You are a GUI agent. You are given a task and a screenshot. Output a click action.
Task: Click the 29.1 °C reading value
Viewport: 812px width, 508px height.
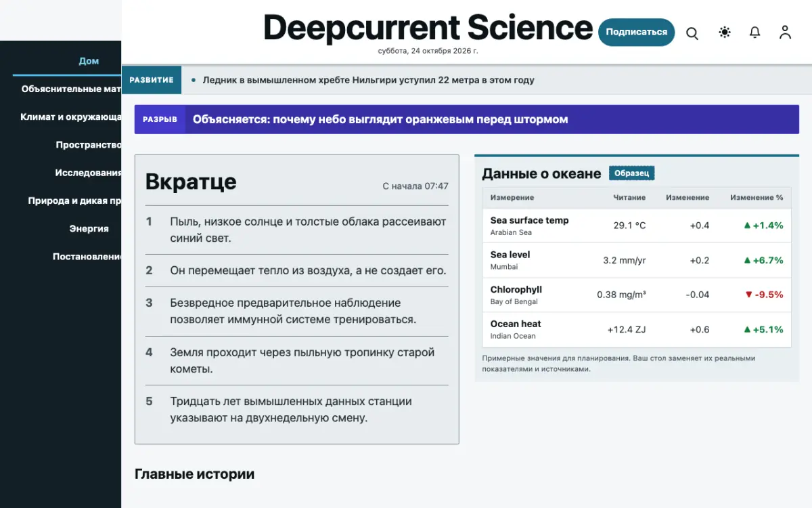[x=629, y=226]
